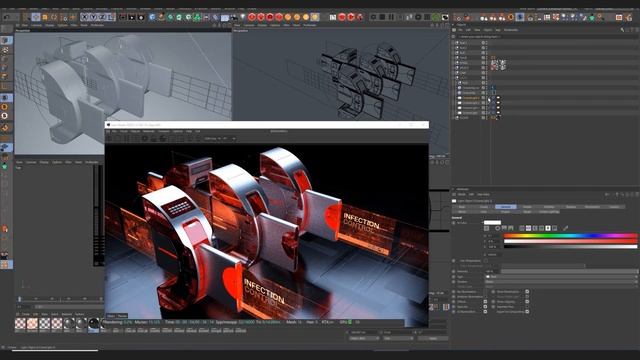Switch to the Details tab
The height and width of the screenshot is (360, 640).
(527, 207)
